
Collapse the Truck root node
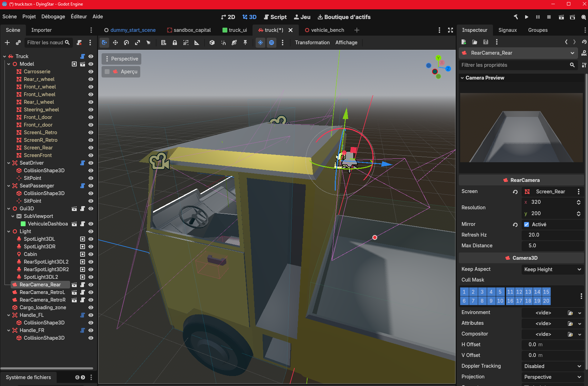click(x=4, y=56)
